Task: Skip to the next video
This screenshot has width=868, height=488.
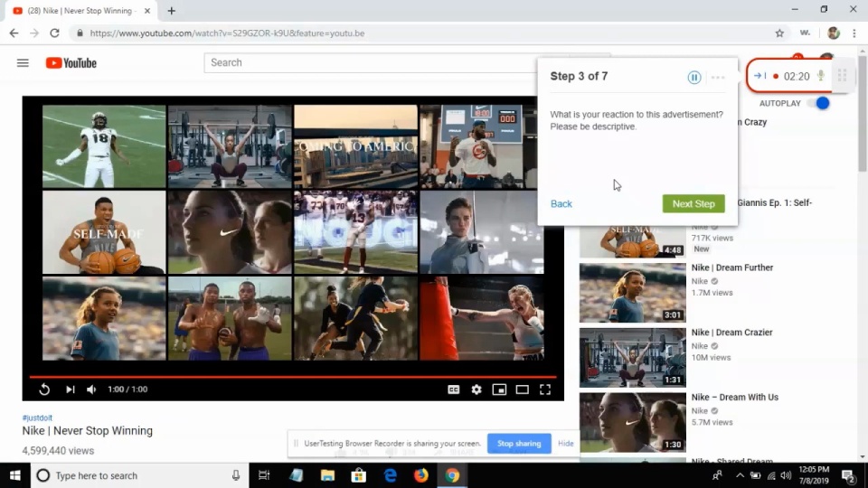Action: click(x=70, y=389)
